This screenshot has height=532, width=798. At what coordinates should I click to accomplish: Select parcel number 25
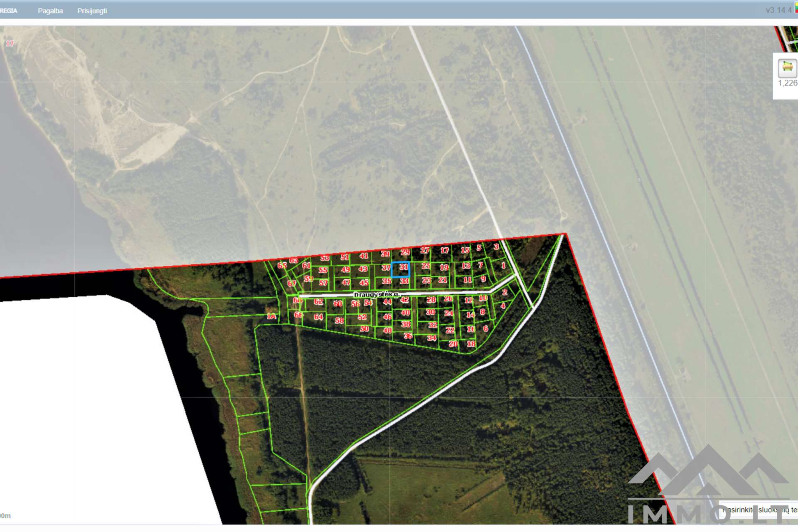click(426, 266)
